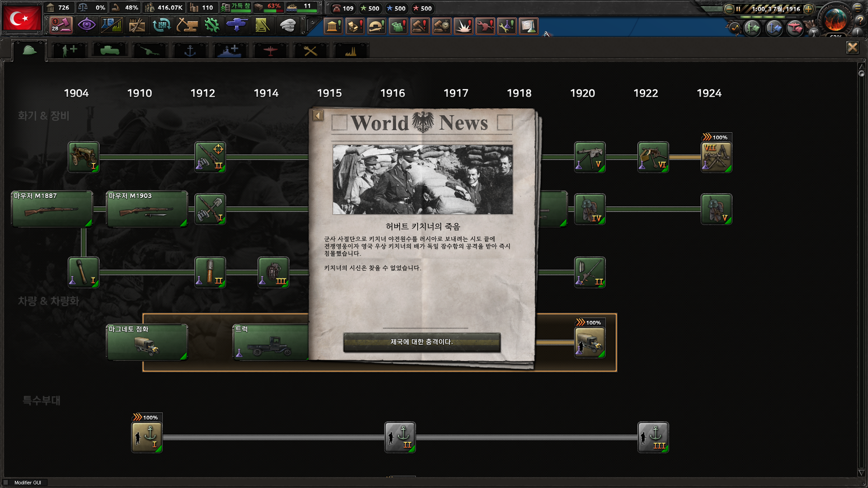This screenshot has height=488, width=868.
Task: Open the yellow logistics sheet icon
Action: pos(262,25)
